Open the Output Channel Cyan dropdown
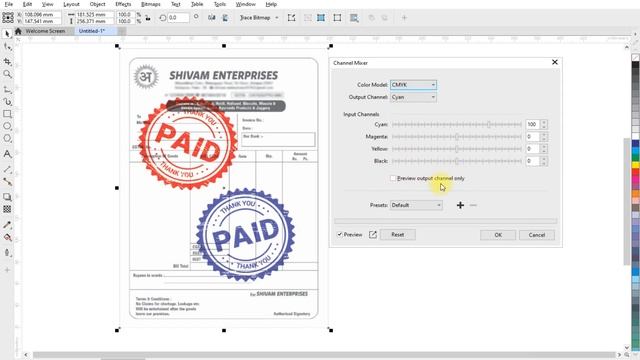Image resolution: width=640 pixels, height=360 pixels. pyautogui.click(x=413, y=97)
